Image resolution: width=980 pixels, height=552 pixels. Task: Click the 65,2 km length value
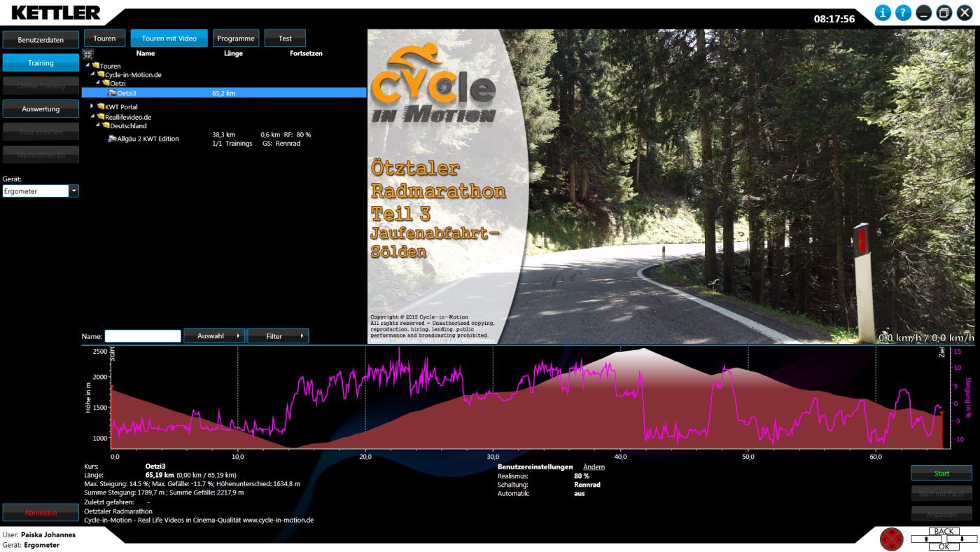click(223, 92)
